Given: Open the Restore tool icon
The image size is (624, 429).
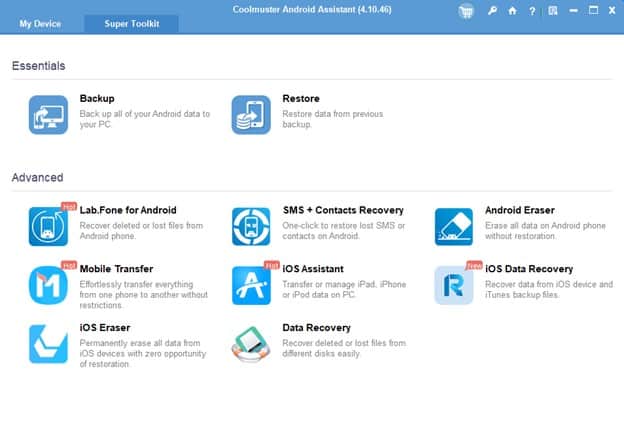Looking at the screenshot, I should click(x=251, y=115).
